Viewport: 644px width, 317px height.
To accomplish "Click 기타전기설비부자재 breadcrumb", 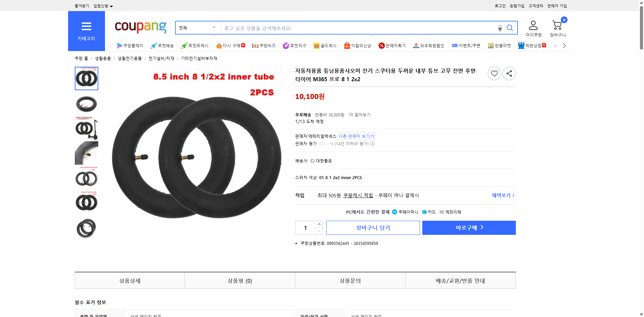I will click(199, 58).
